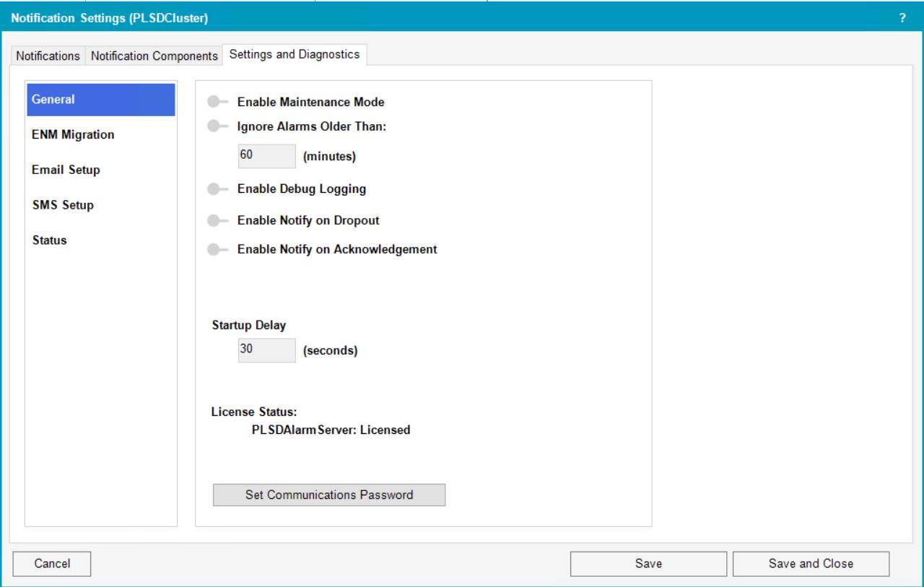
Task: Enable Notify on Acknowledgement
Action: pyautogui.click(x=216, y=248)
